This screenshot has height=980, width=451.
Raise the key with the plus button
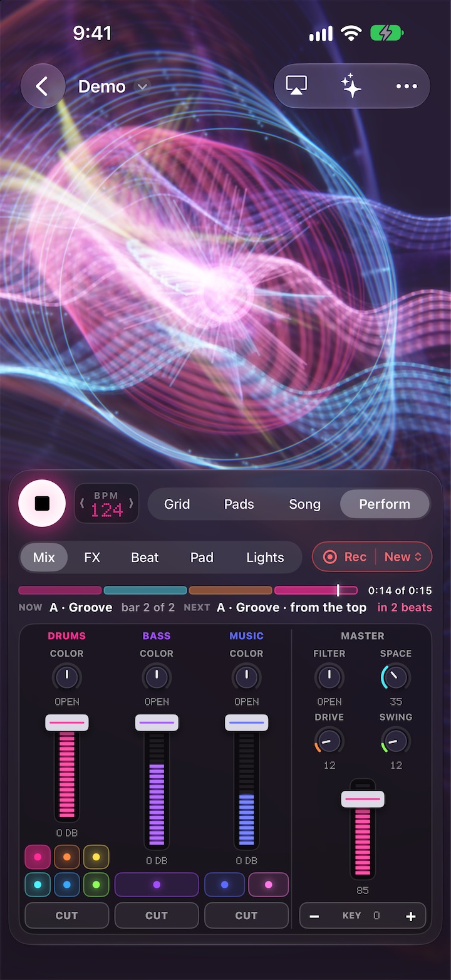tap(411, 916)
